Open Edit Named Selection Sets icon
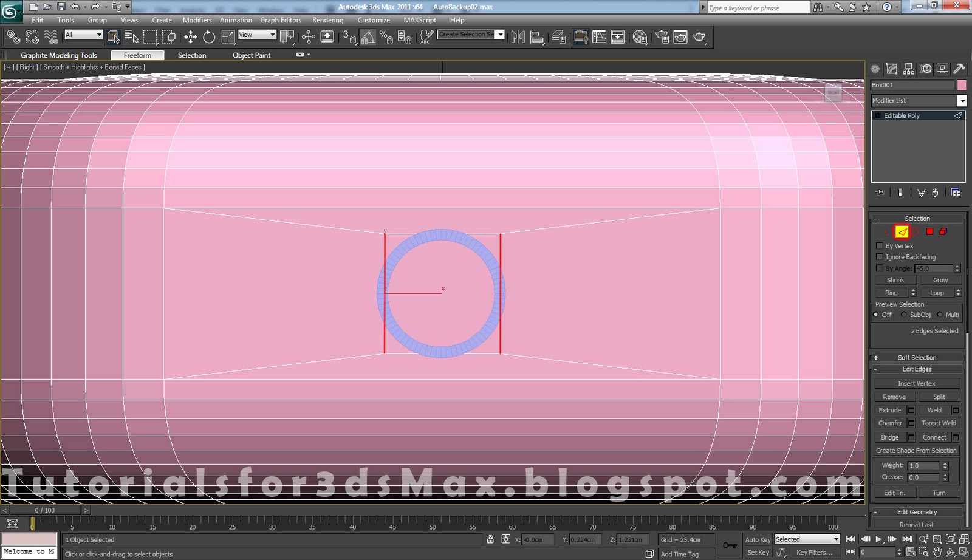The width and height of the screenshot is (972, 560). tap(427, 36)
